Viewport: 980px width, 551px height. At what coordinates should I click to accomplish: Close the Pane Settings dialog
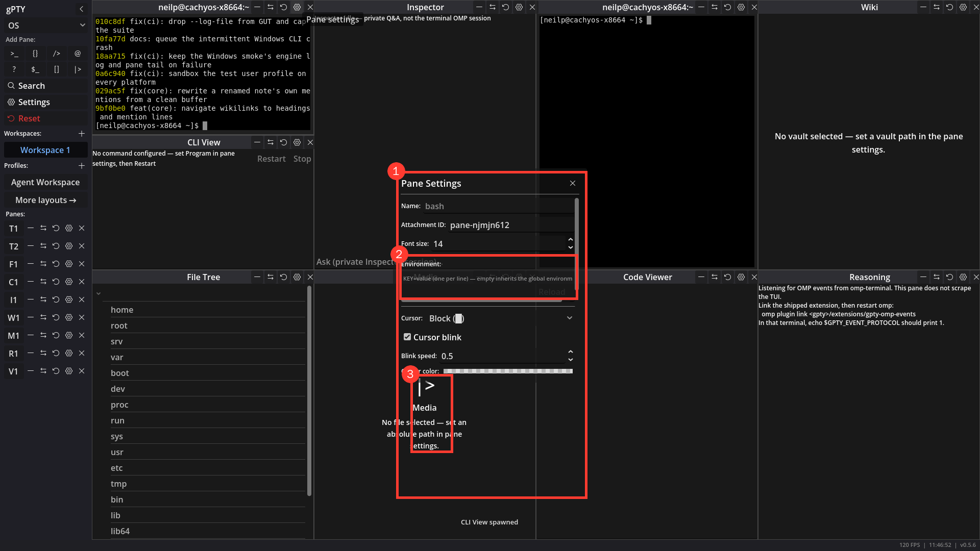point(573,183)
